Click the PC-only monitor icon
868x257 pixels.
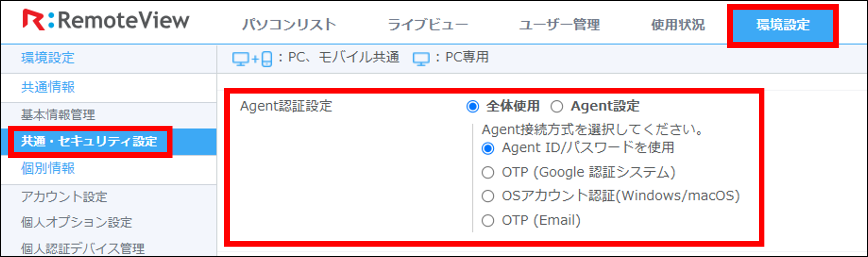[421, 59]
